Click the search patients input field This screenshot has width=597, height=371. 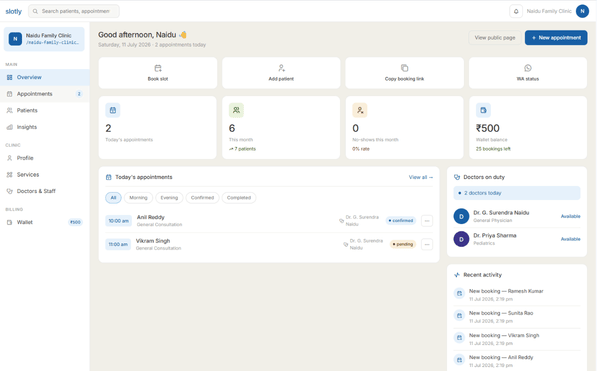click(74, 11)
